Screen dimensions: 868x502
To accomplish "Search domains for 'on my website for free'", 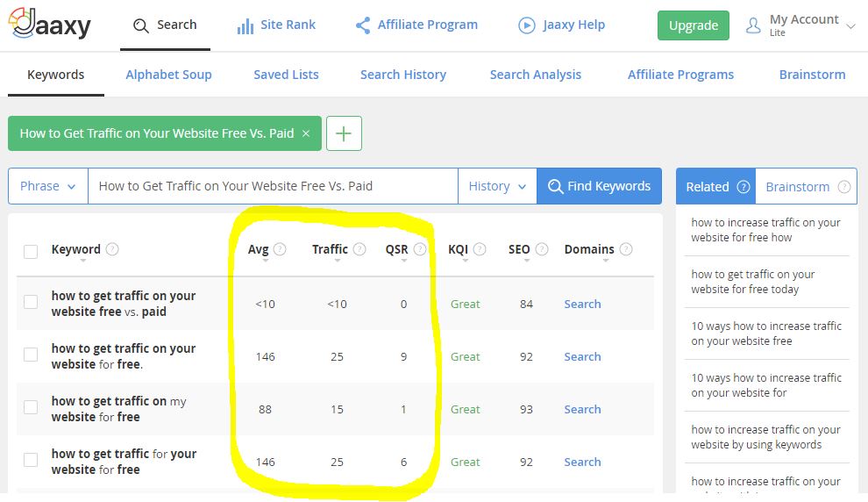I will pyautogui.click(x=582, y=410).
